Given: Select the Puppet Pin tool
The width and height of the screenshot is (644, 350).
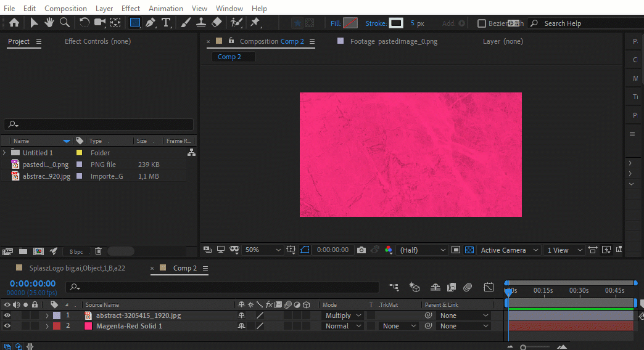Looking at the screenshot, I should [255, 23].
